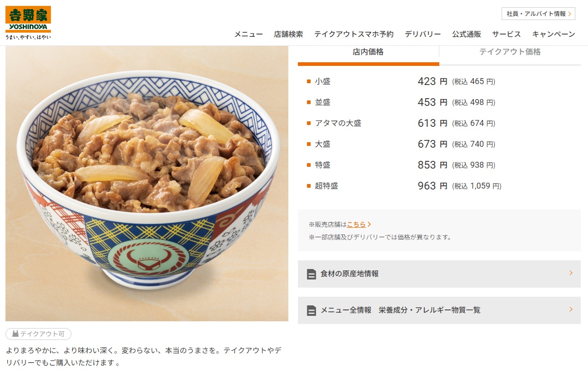Click orange arrow in 社員・アルバイト情報 button

(570, 14)
